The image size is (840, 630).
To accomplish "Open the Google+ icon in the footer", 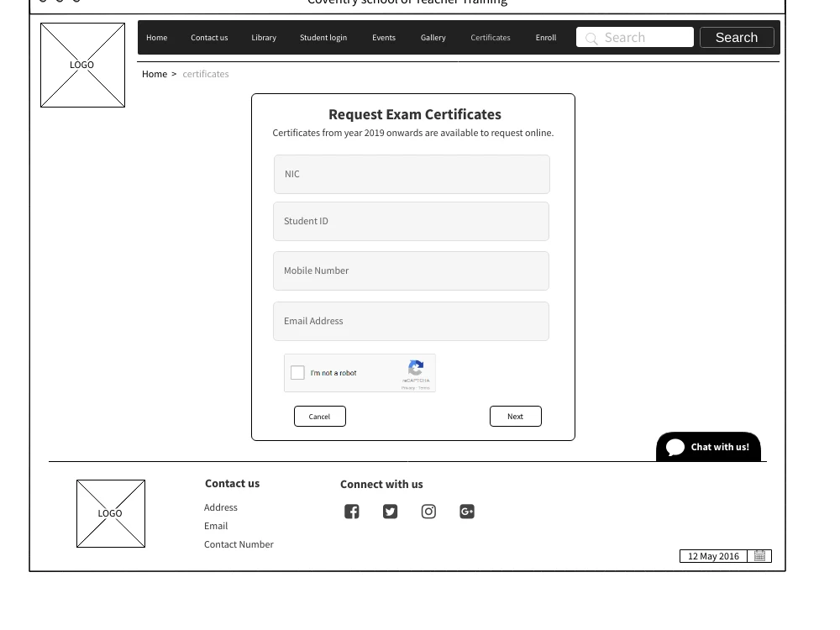I will 467,511.
